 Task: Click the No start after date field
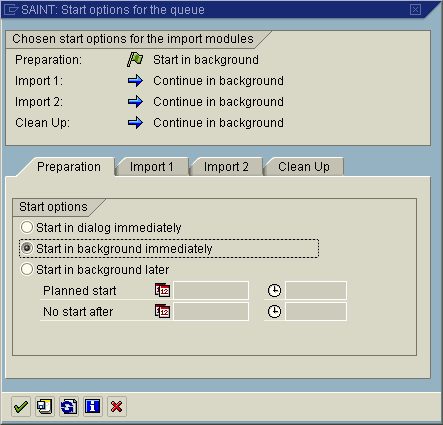[x=211, y=311]
